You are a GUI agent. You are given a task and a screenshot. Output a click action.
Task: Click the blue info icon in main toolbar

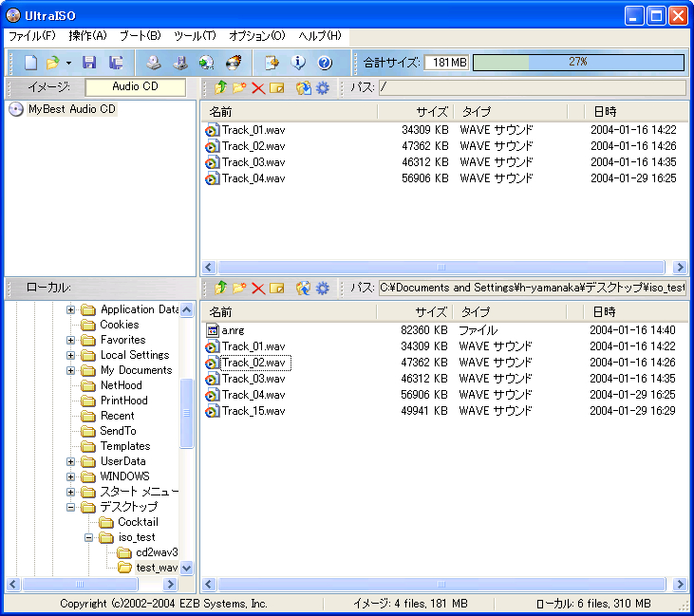tap(298, 63)
